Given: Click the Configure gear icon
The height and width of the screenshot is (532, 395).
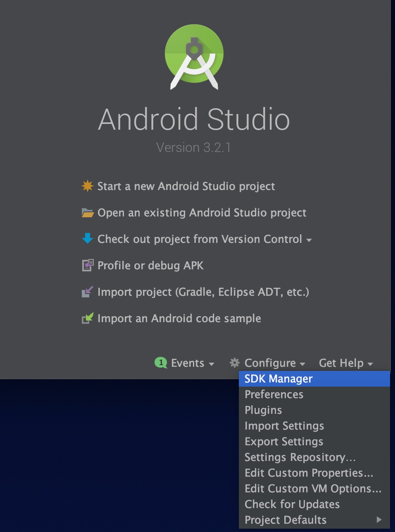Looking at the screenshot, I should [x=234, y=363].
